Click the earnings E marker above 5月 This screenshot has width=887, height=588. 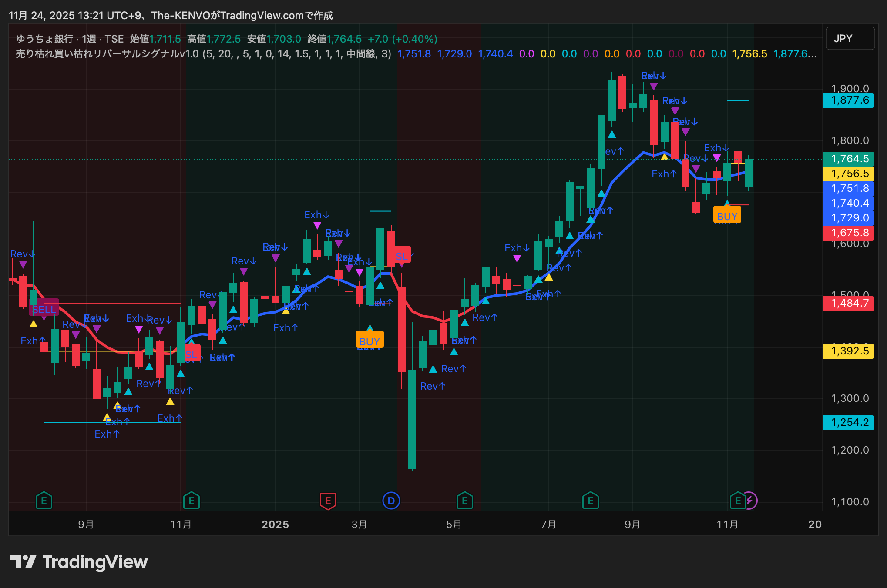pyautogui.click(x=464, y=501)
